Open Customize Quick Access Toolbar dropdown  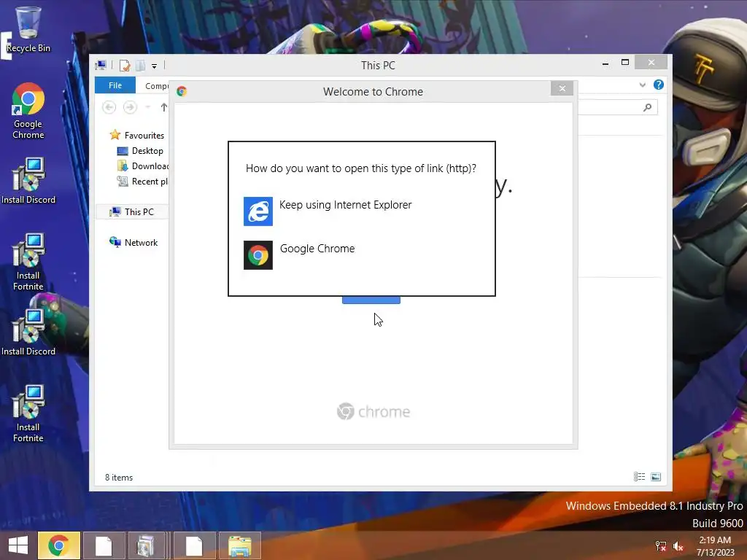coord(155,66)
